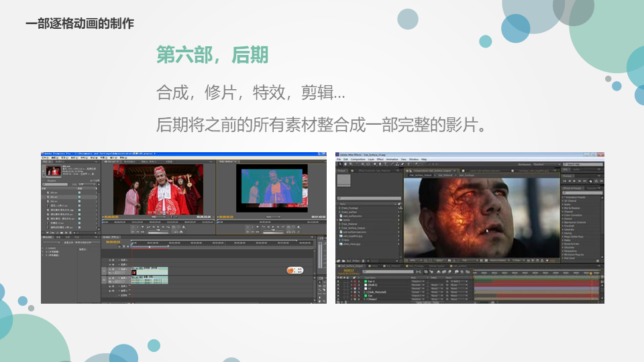
Task: Click Premiere's Project panel clip thumbnail
Action: [54, 171]
